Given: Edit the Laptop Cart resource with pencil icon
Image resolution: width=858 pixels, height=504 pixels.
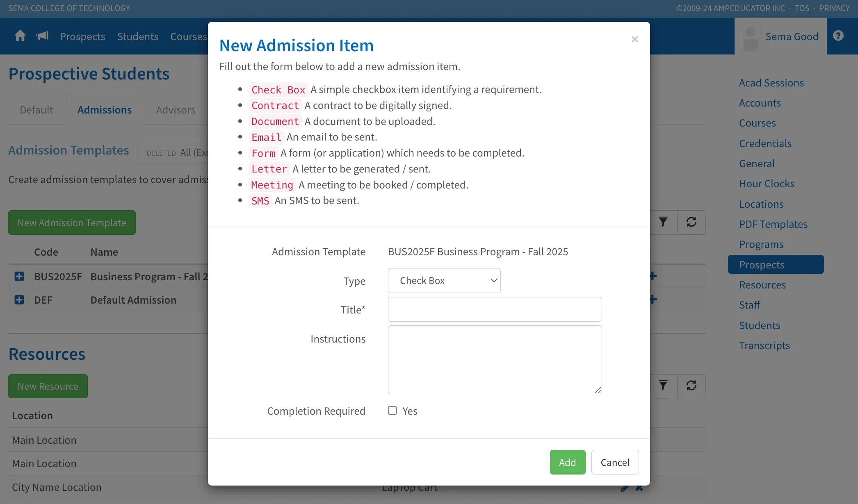Looking at the screenshot, I should [625, 488].
